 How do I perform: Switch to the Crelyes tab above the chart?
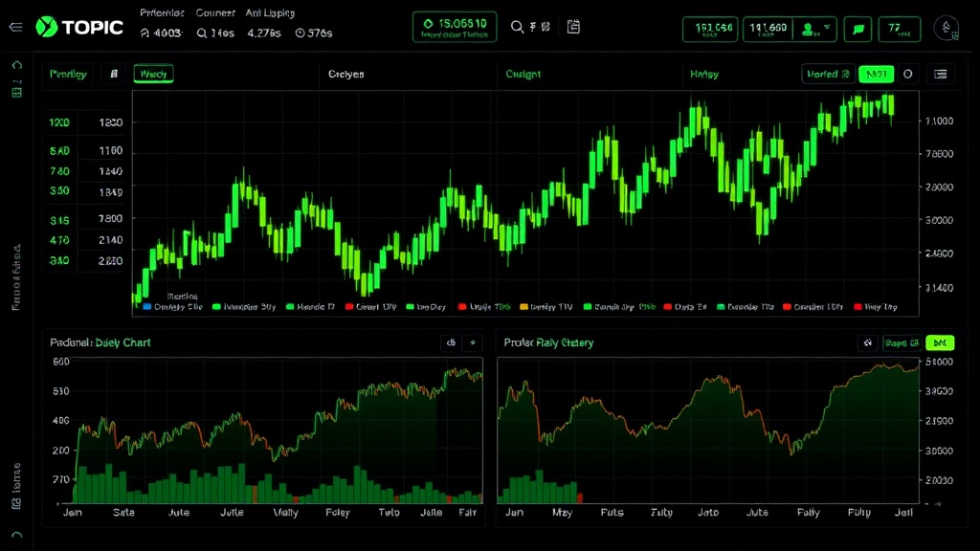[346, 74]
